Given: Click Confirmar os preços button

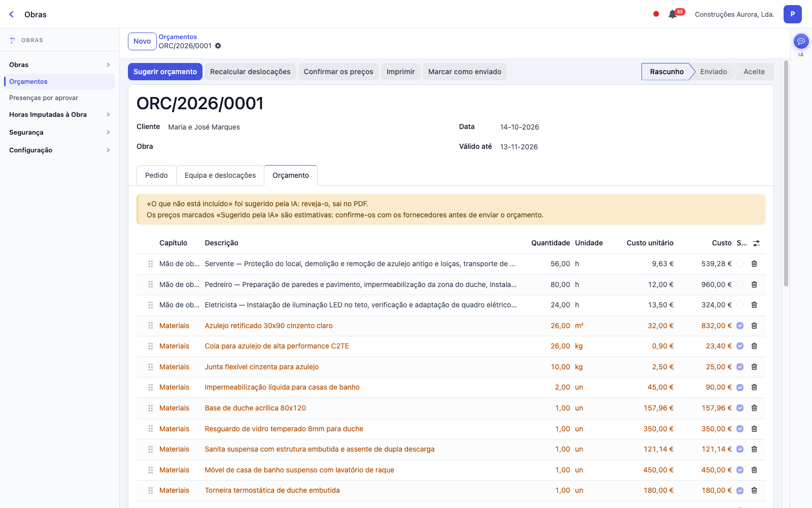Looking at the screenshot, I should point(339,72).
